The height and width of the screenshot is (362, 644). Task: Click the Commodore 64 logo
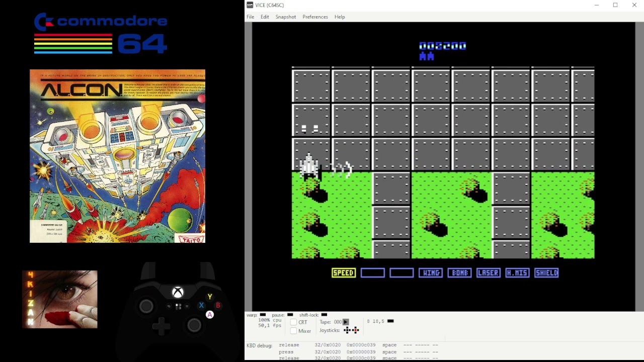pos(101,34)
